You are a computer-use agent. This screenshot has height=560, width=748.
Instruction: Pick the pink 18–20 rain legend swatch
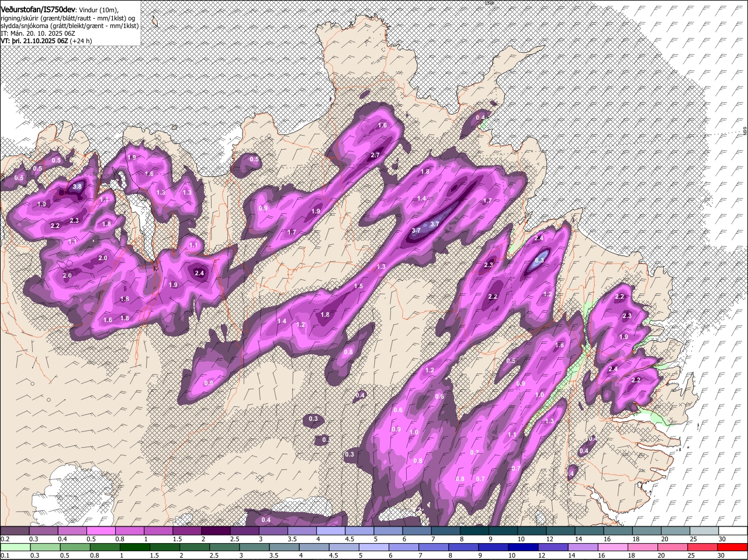643,547
